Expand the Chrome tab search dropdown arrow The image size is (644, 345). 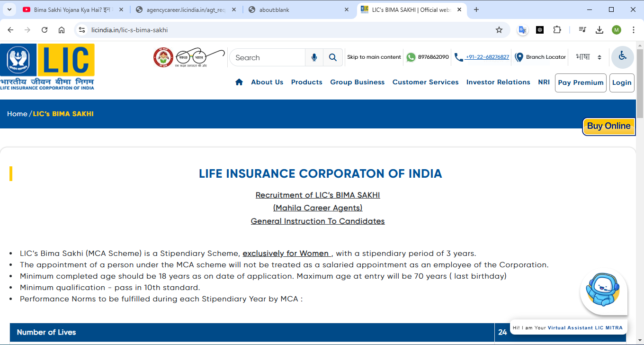(x=10, y=9)
